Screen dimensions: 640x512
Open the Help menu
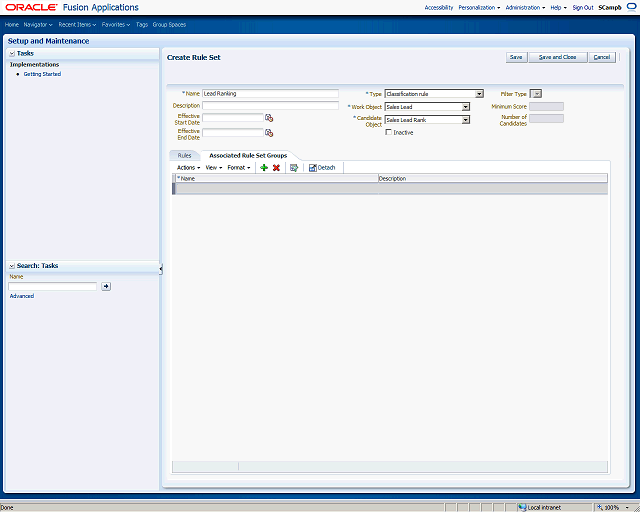558,7
